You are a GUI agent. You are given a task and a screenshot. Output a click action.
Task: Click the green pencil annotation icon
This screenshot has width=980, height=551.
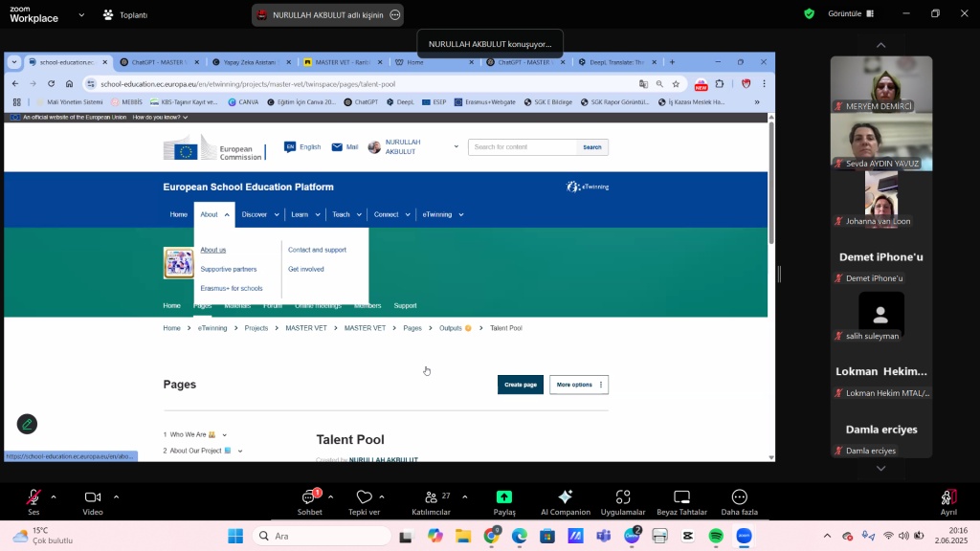coord(27,424)
